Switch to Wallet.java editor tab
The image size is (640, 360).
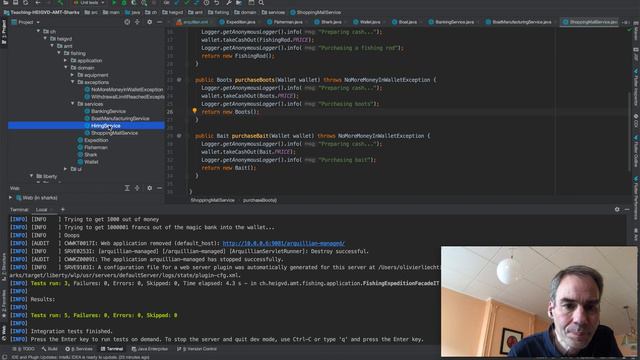(367, 22)
